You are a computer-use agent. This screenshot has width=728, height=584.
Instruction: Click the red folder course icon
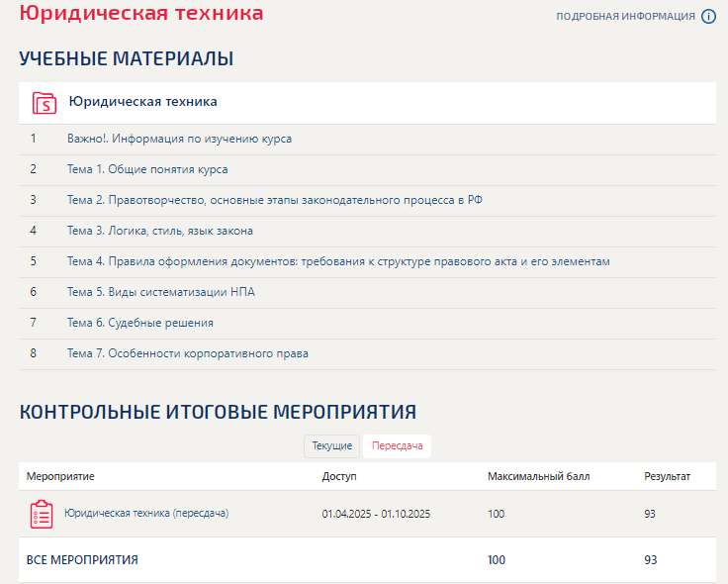45,103
